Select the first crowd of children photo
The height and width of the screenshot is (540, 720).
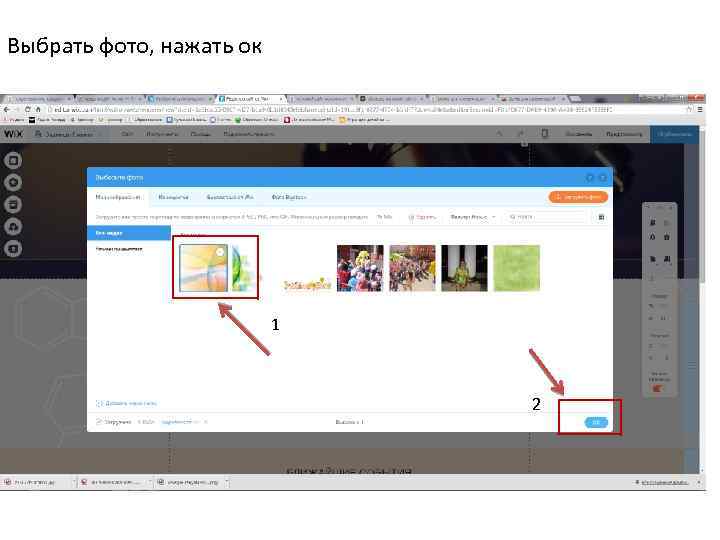coord(360,268)
